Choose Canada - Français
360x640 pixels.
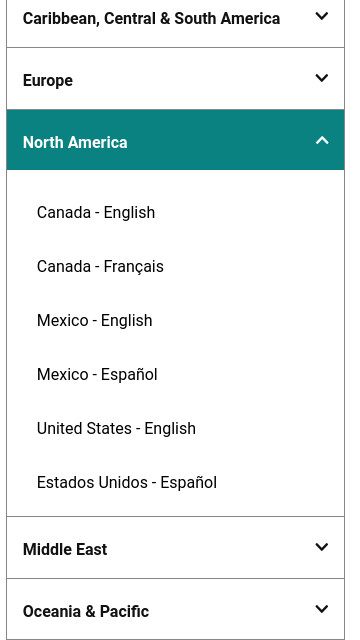[100, 267]
